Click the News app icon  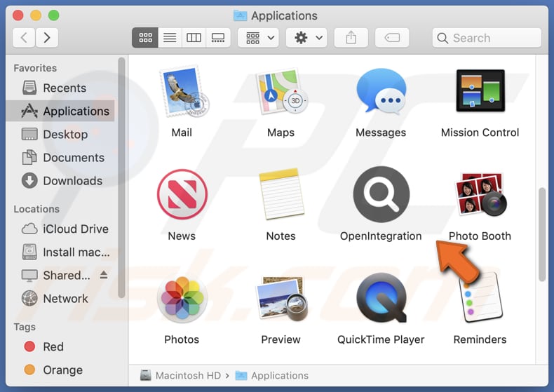(x=182, y=194)
